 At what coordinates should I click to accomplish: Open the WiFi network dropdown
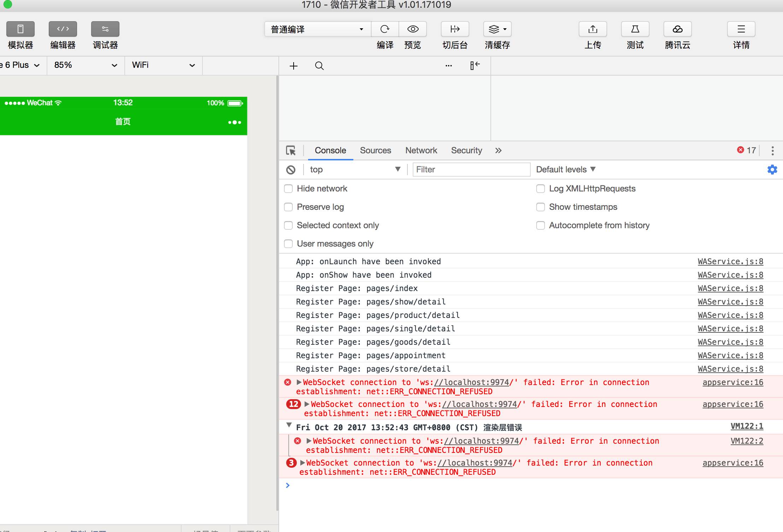pyautogui.click(x=163, y=65)
